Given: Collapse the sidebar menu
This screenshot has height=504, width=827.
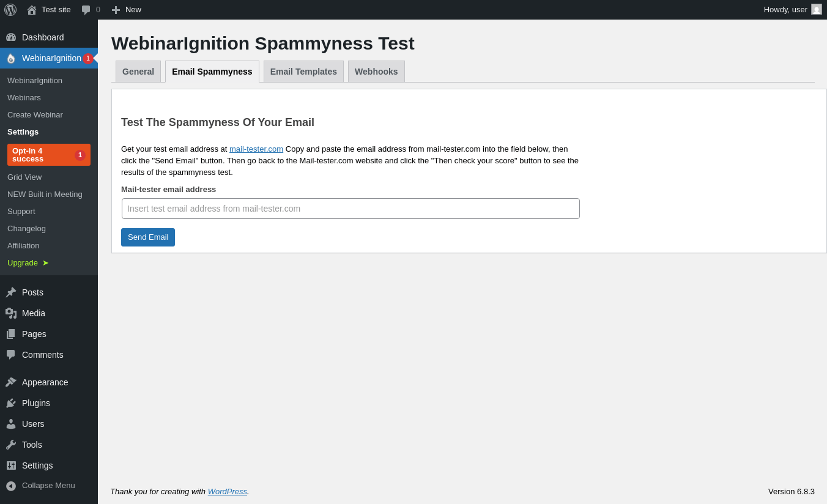Looking at the screenshot, I should point(40,486).
